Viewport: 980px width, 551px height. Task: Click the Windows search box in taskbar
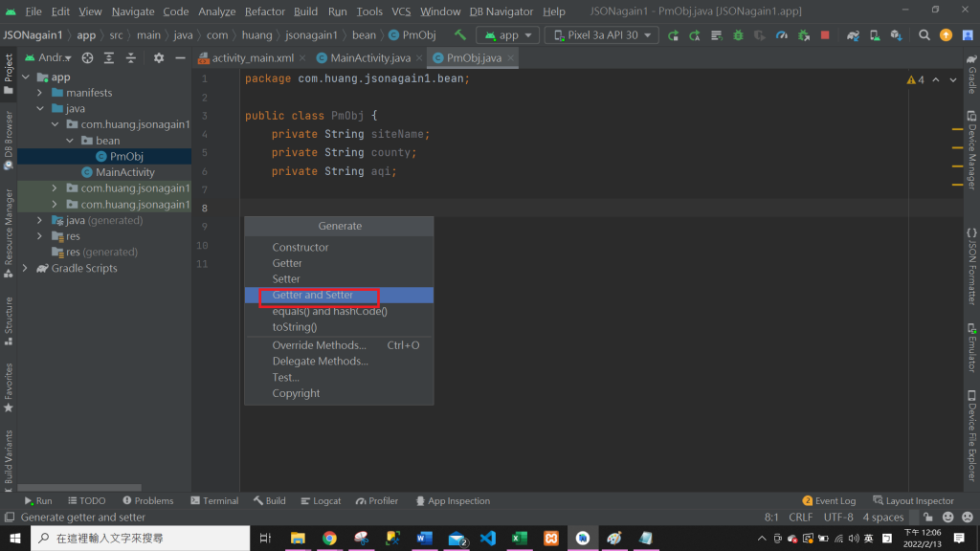coord(141,538)
